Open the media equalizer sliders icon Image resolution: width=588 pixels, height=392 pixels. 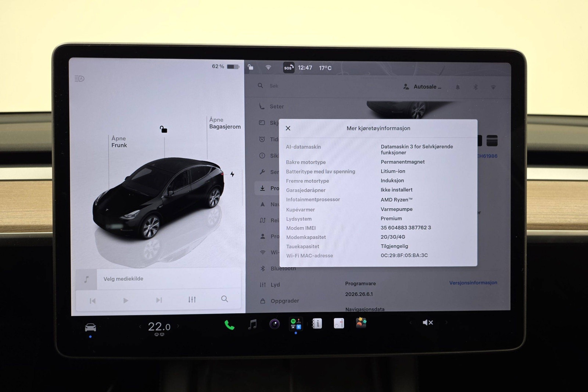192,300
